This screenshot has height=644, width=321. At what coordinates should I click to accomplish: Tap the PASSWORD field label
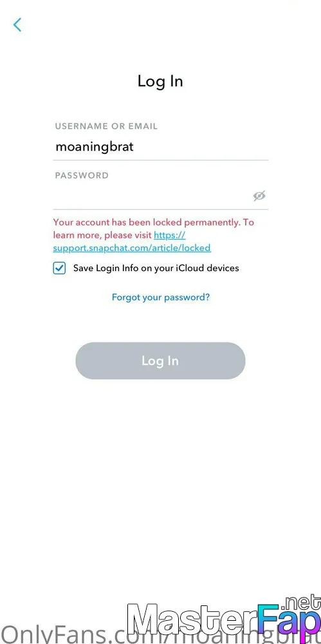pos(82,175)
